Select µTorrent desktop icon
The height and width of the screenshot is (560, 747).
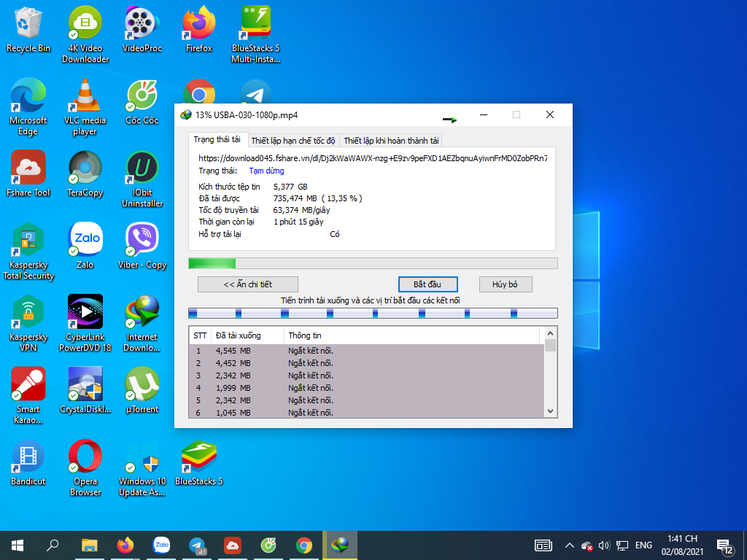click(x=142, y=391)
